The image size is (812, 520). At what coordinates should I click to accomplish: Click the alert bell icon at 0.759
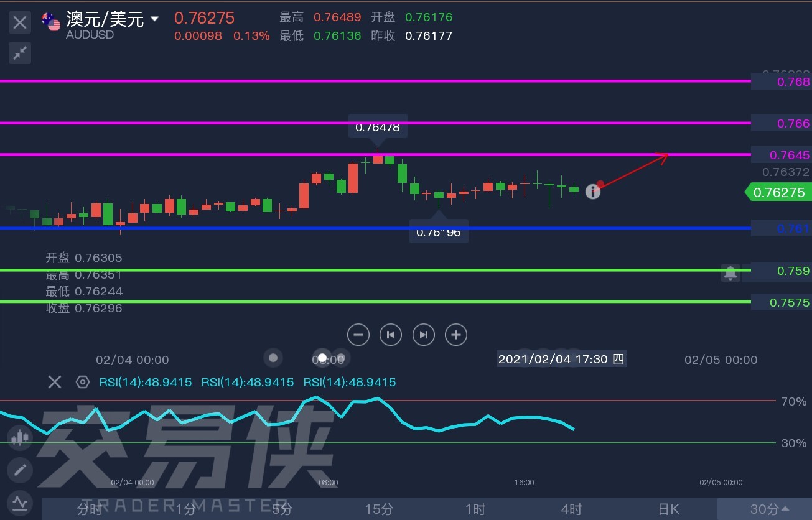coord(730,272)
